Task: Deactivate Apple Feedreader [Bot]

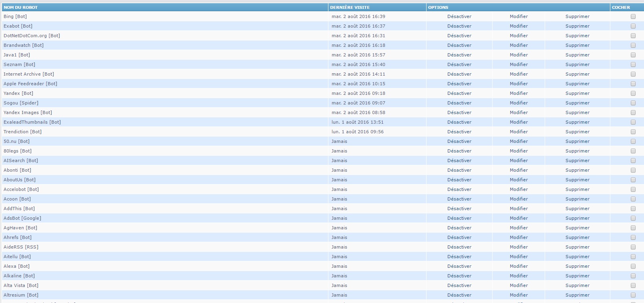Action: [x=459, y=84]
